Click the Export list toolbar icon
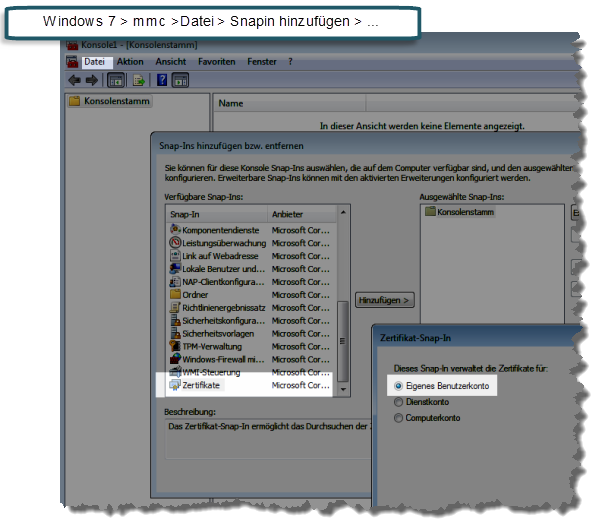Image resolution: width=594 pixels, height=524 pixels. tap(139, 80)
